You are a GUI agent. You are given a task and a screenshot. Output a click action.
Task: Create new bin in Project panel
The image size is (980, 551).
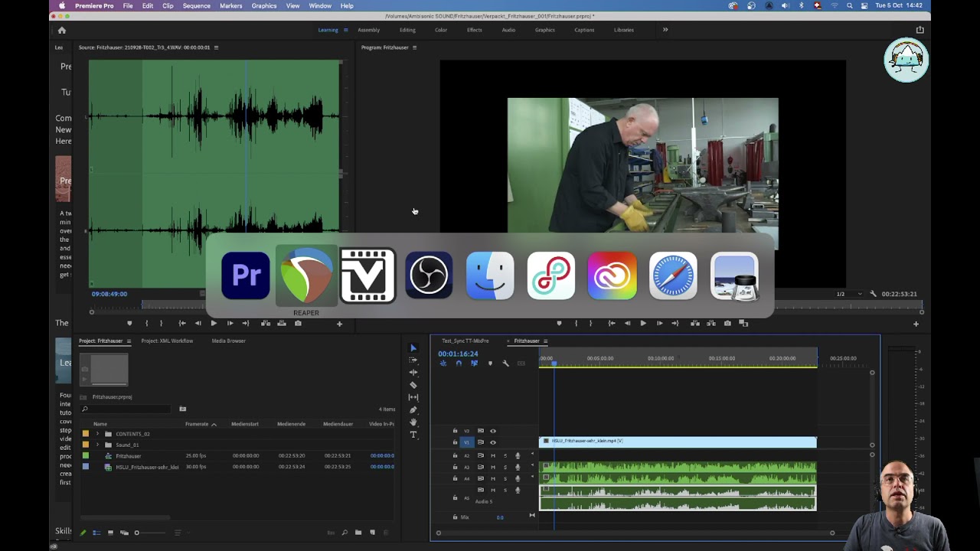click(358, 533)
